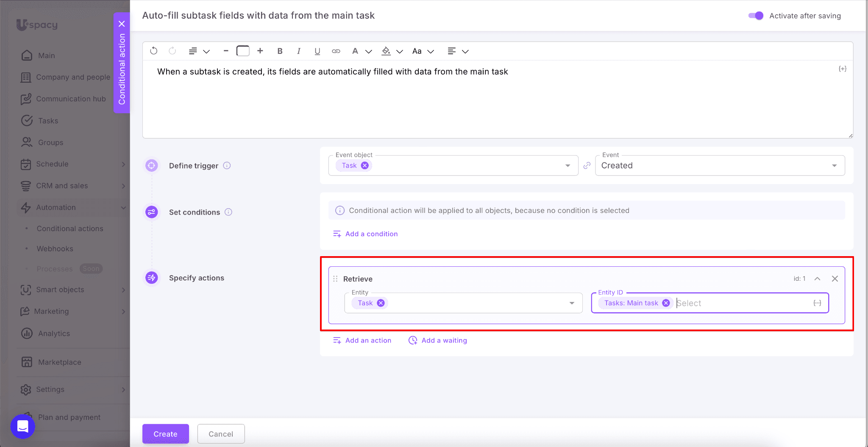Click the drag handle of Retrieve action
The image size is (868, 447).
tap(335, 279)
